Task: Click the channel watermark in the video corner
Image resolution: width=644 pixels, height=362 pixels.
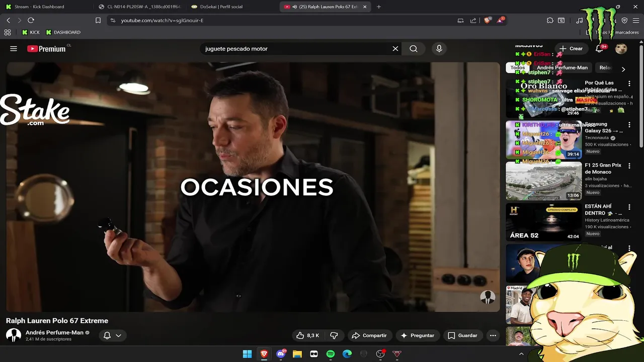Action: 488,297
